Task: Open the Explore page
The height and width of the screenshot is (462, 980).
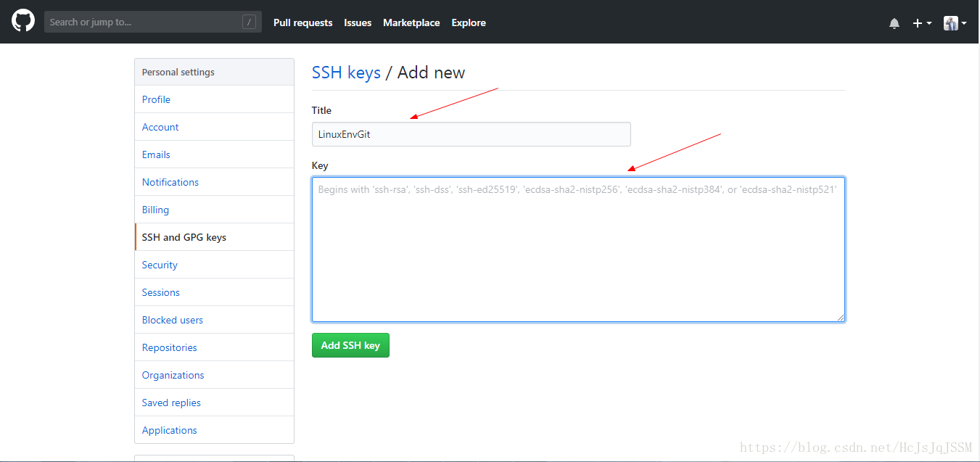Action: tap(469, 22)
